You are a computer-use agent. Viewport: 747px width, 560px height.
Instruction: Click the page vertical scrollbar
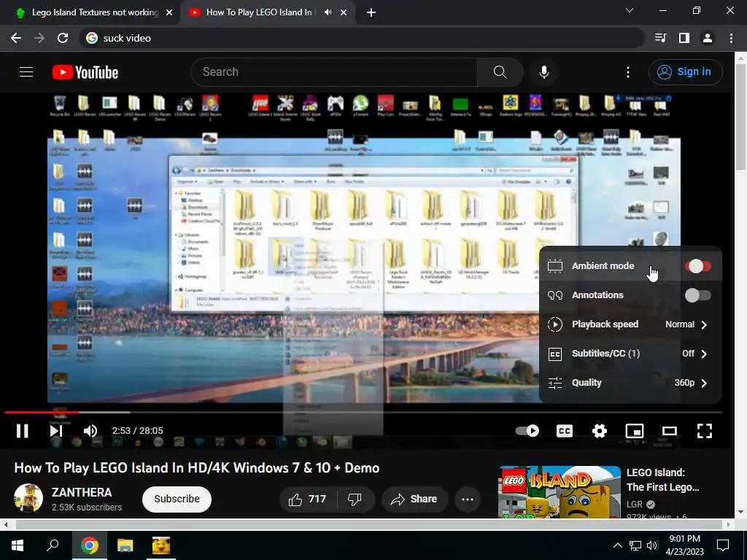pos(741,117)
